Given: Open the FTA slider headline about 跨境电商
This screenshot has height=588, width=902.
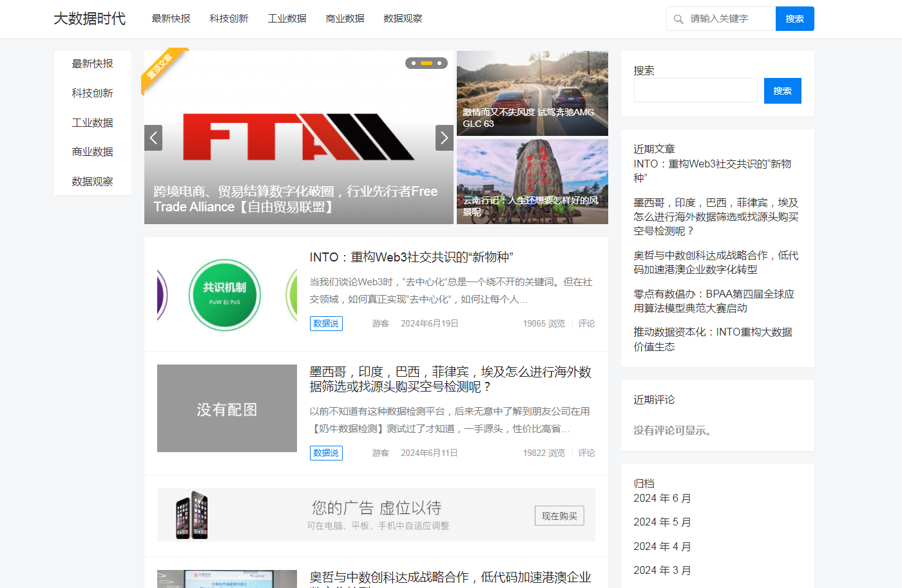Looking at the screenshot, I should 296,199.
